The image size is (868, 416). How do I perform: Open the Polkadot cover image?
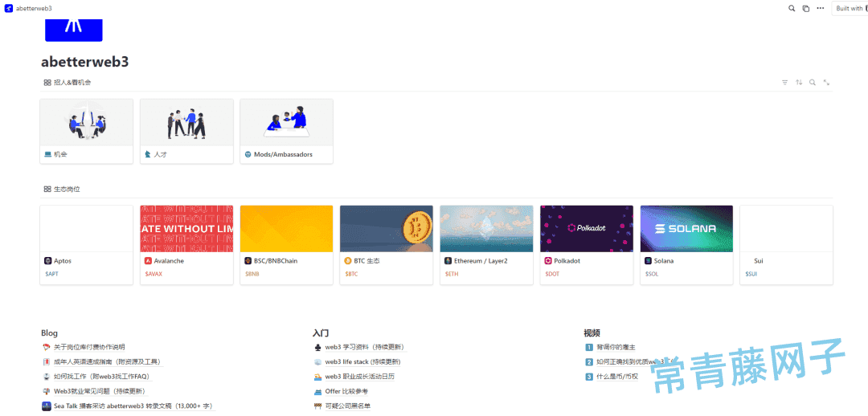click(x=587, y=228)
